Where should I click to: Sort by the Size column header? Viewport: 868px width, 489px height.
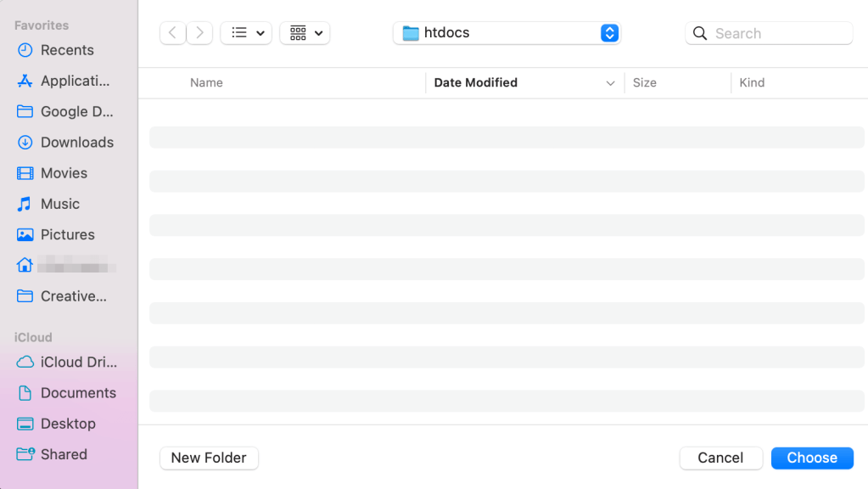(x=645, y=82)
